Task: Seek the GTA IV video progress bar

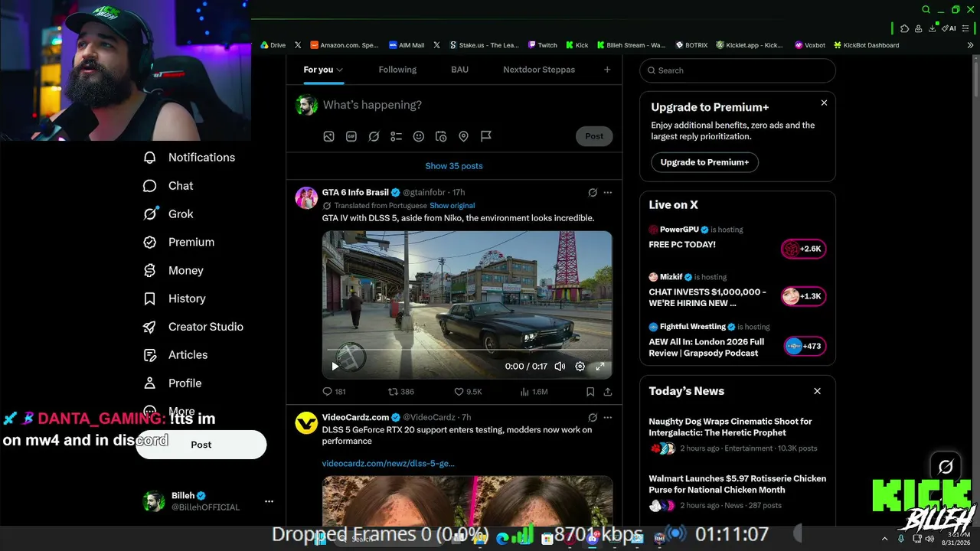Action: coord(467,350)
